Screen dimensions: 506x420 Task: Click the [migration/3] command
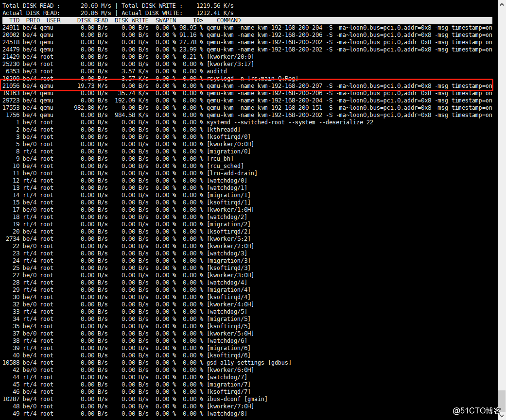229,261
